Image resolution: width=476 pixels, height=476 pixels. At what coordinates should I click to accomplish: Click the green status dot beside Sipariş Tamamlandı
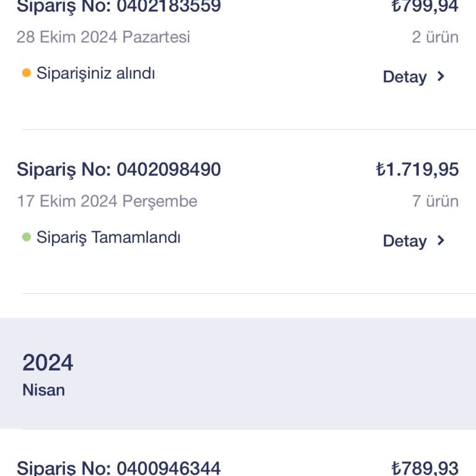point(27,237)
